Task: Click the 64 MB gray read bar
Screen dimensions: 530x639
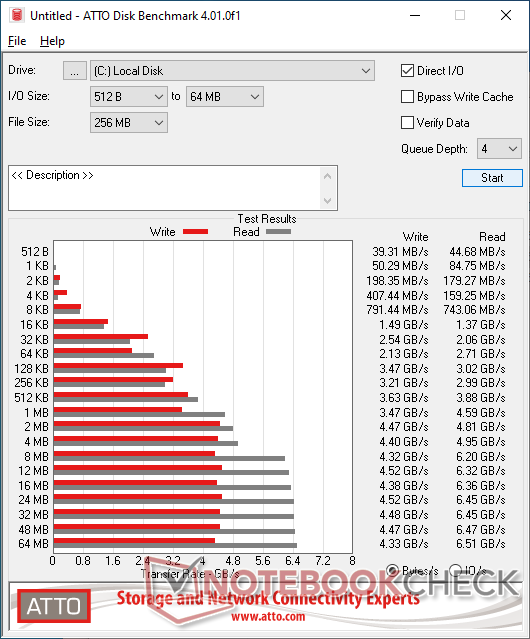Action: point(175,546)
